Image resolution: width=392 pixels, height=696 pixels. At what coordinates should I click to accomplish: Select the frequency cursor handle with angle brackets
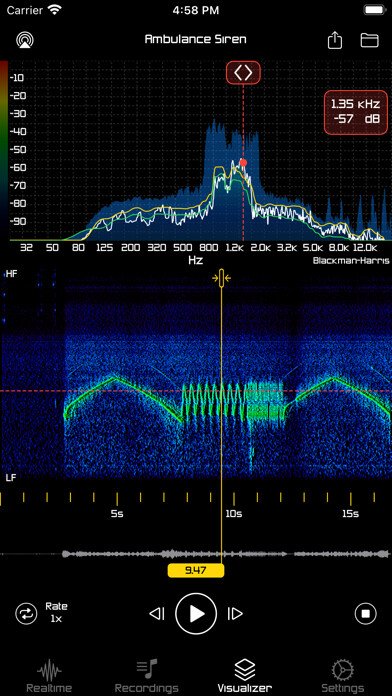tap(243, 72)
